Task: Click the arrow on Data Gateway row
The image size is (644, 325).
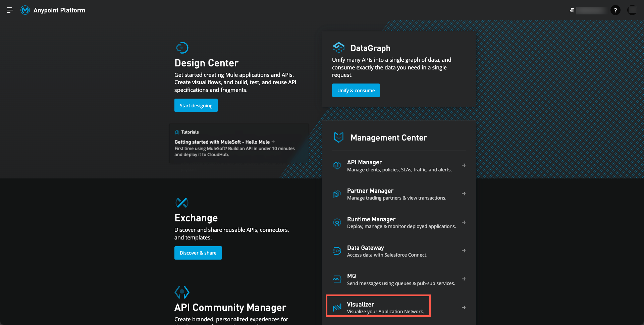Action: 464,251
